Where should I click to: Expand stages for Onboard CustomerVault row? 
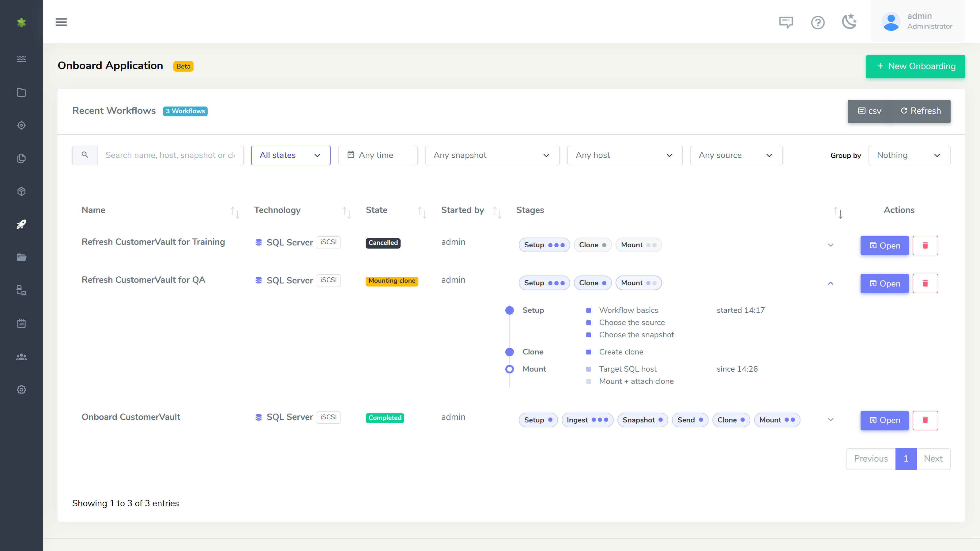coord(831,420)
